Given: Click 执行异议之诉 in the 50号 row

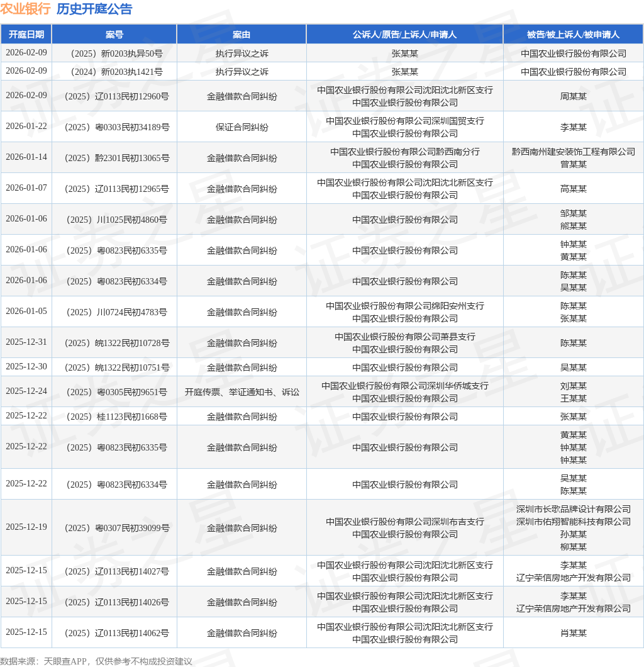Looking at the screenshot, I should [241, 53].
